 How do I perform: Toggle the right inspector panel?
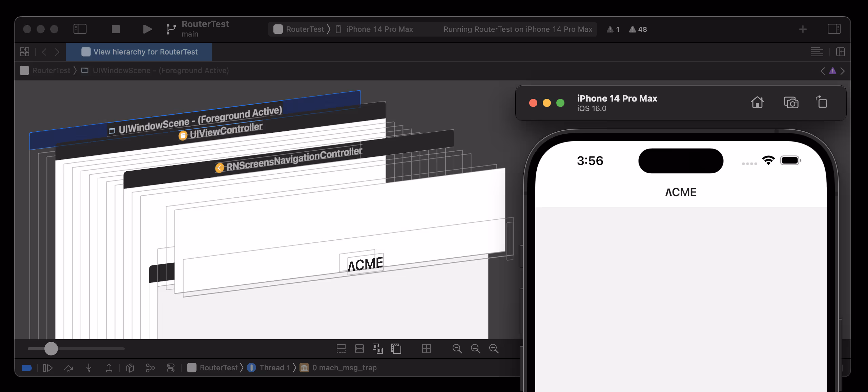pyautogui.click(x=834, y=29)
